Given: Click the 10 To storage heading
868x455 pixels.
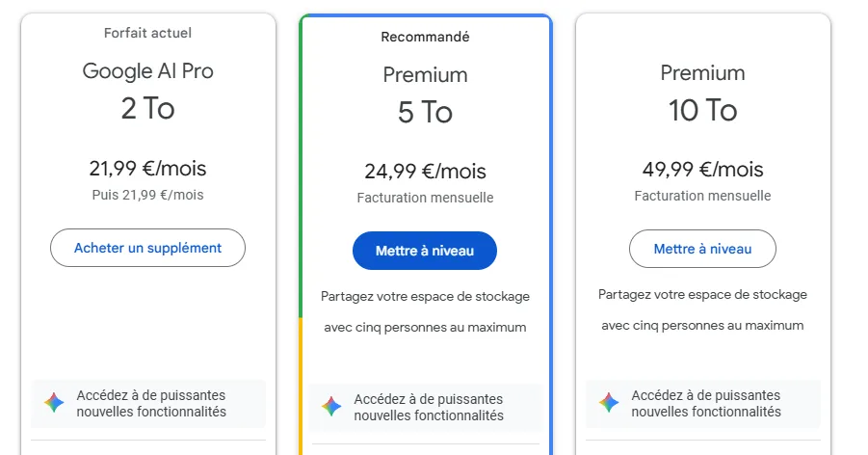Looking at the screenshot, I should pos(702,111).
